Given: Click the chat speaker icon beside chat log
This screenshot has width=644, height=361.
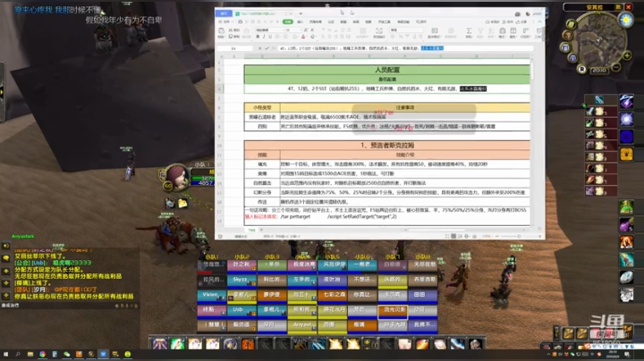Looking at the screenshot, I should 5,246.
